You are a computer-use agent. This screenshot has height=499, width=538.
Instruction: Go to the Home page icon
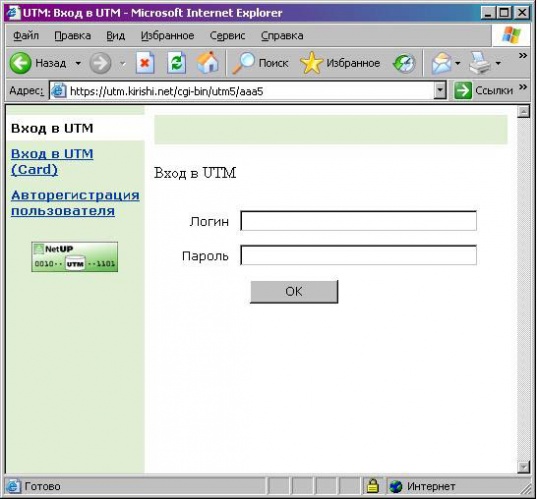(x=207, y=62)
